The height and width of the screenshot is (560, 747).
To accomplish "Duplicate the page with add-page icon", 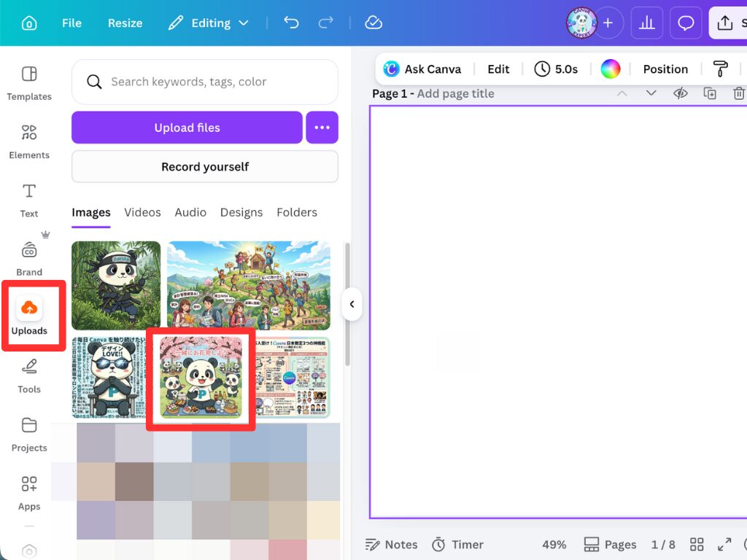I will click(709, 93).
